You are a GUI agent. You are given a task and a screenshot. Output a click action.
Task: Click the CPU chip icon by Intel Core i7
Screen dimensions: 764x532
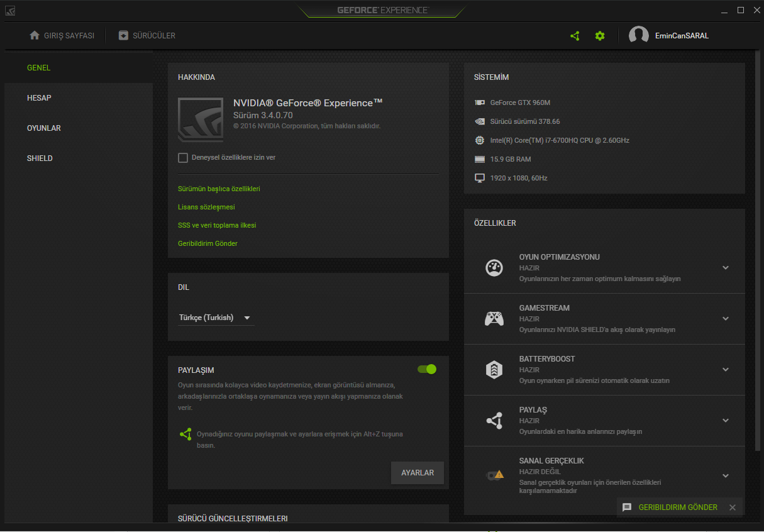tap(480, 140)
